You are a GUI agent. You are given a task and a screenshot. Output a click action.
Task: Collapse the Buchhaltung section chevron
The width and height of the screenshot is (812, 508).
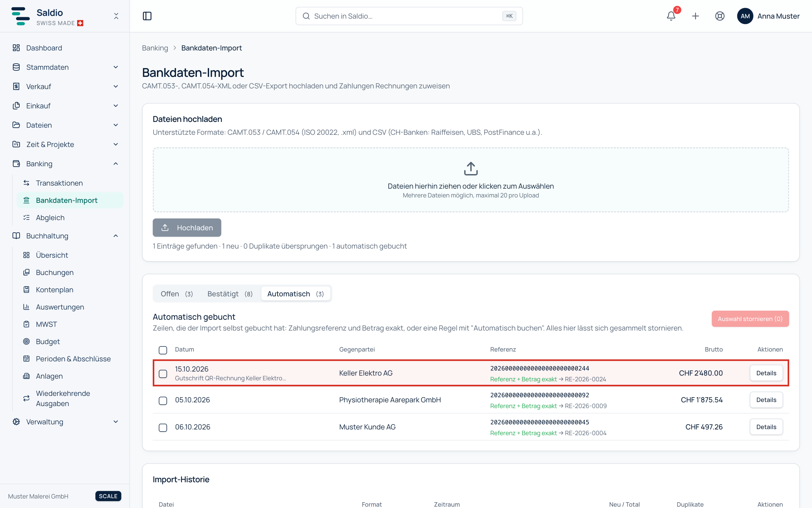(116, 236)
